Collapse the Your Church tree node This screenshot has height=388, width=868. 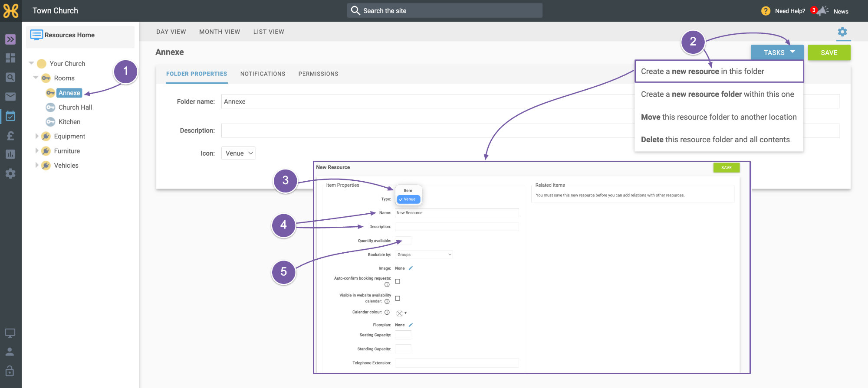pyautogui.click(x=31, y=63)
